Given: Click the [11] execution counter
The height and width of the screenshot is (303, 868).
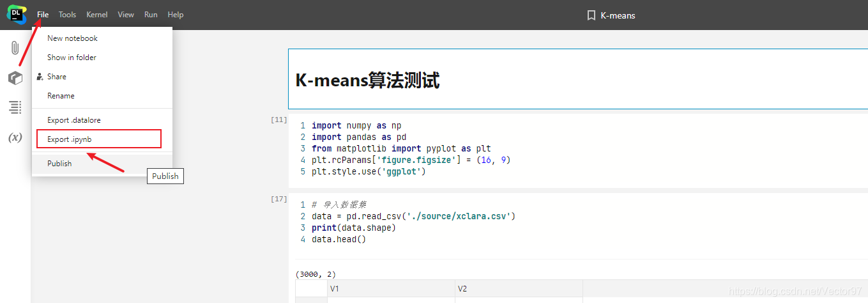Looking at the screenshot, I should pyautogui.click(x=279, y=120).
